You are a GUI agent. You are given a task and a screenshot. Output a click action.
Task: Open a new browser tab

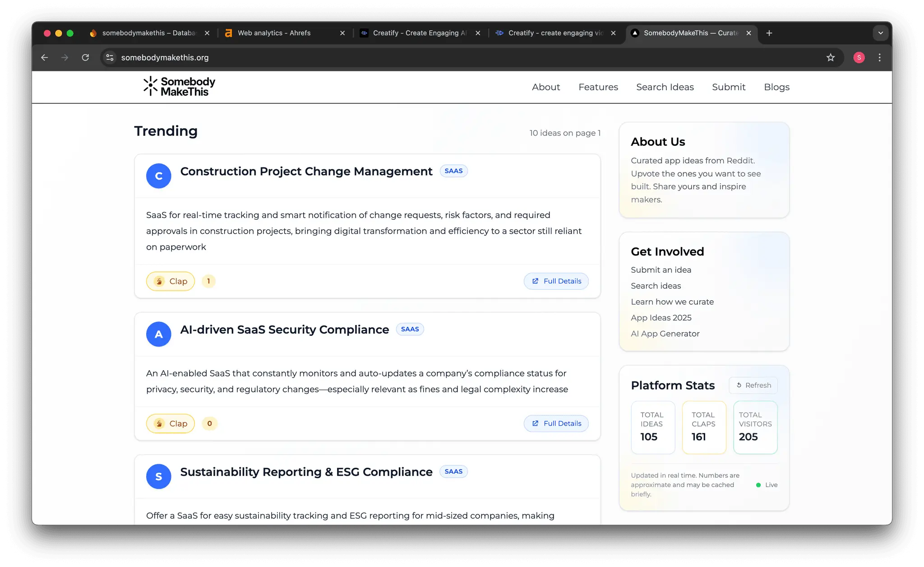click(769, 33)
